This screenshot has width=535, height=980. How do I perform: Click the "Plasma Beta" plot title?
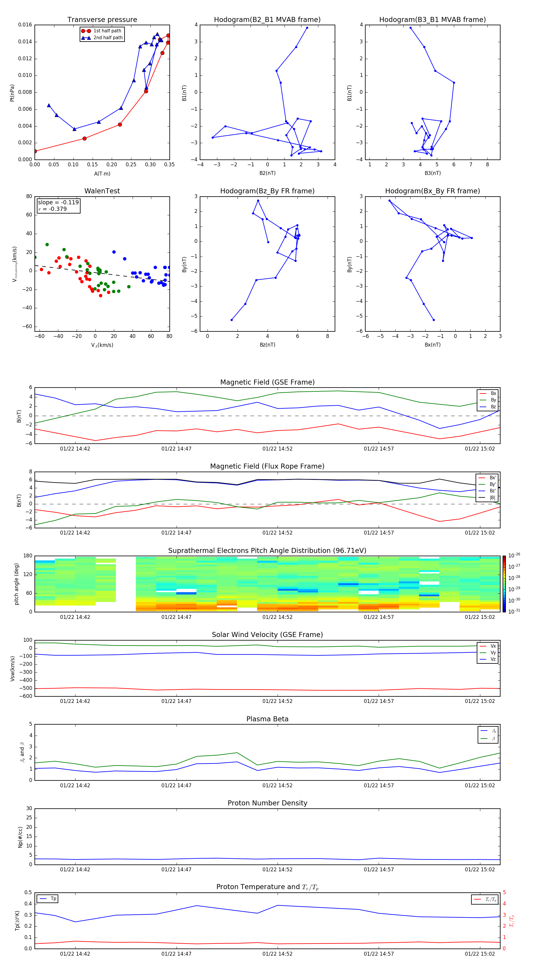[x=267, y=719]
